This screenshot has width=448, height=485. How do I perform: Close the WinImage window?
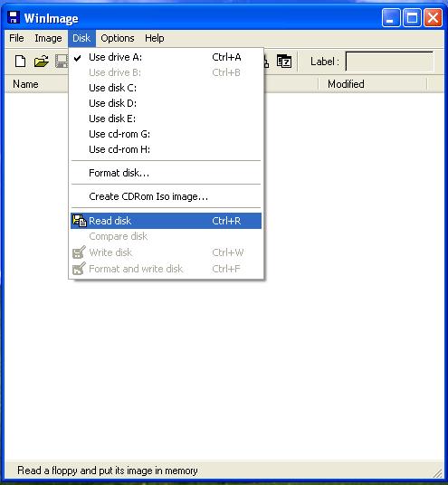(433, 18)
